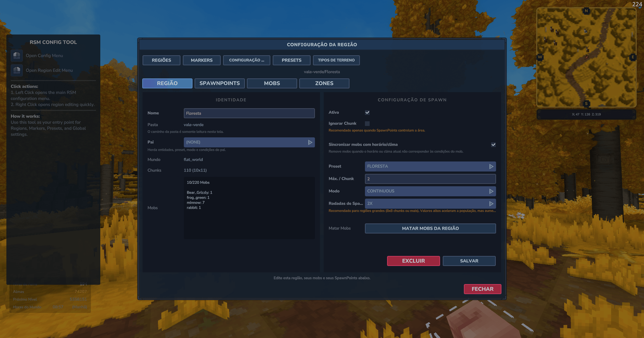Click the arrow icon on the Pai field
644x338 pixels.
pyautogui.click(x=310, y=142)
